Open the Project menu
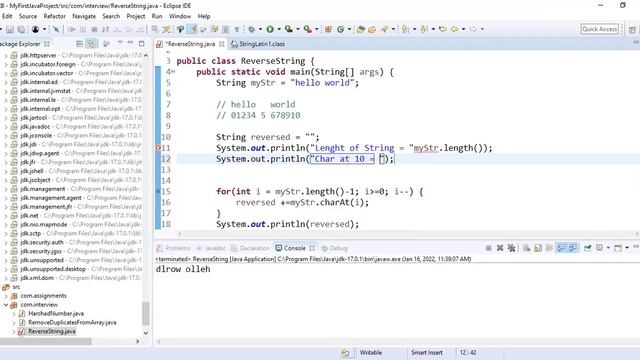 click(x=136, y=16)
